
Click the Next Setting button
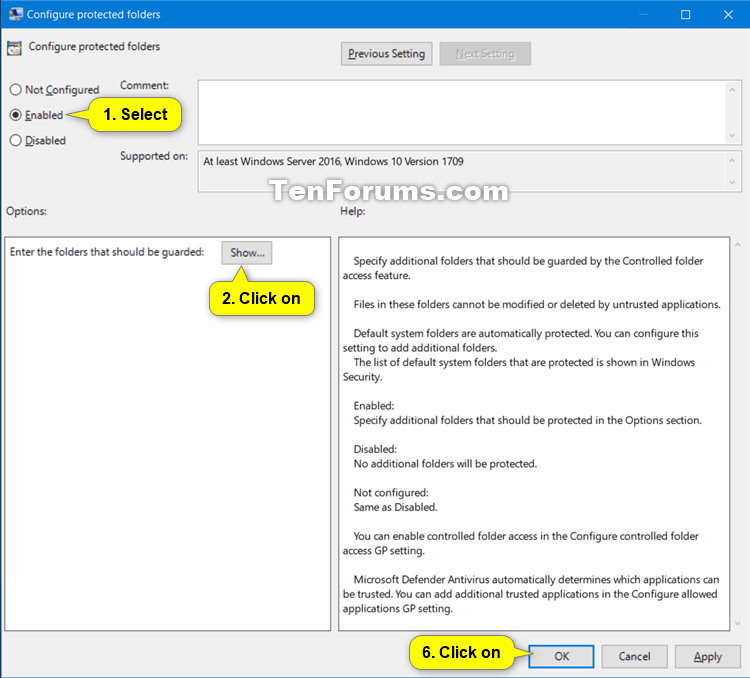coord(485,54)
